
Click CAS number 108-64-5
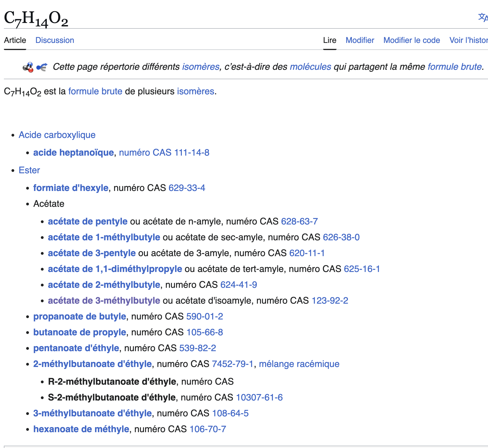230,413
